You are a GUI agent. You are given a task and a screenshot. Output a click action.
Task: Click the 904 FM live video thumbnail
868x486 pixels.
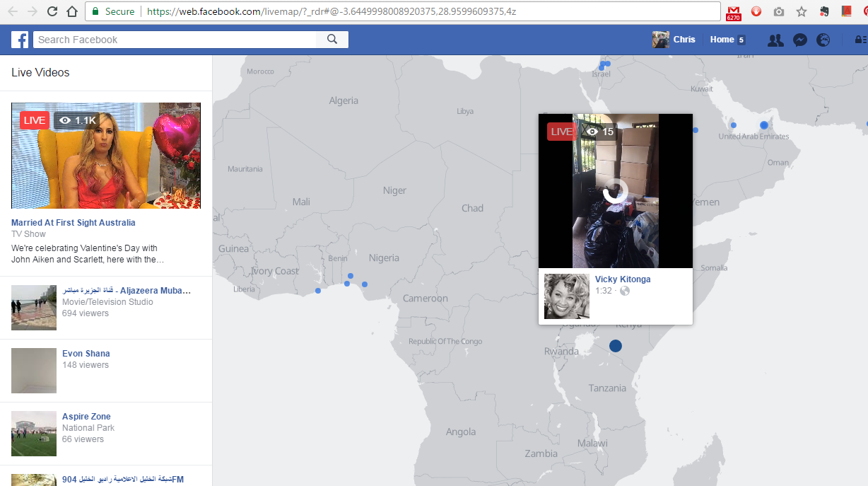pos(34,480)
